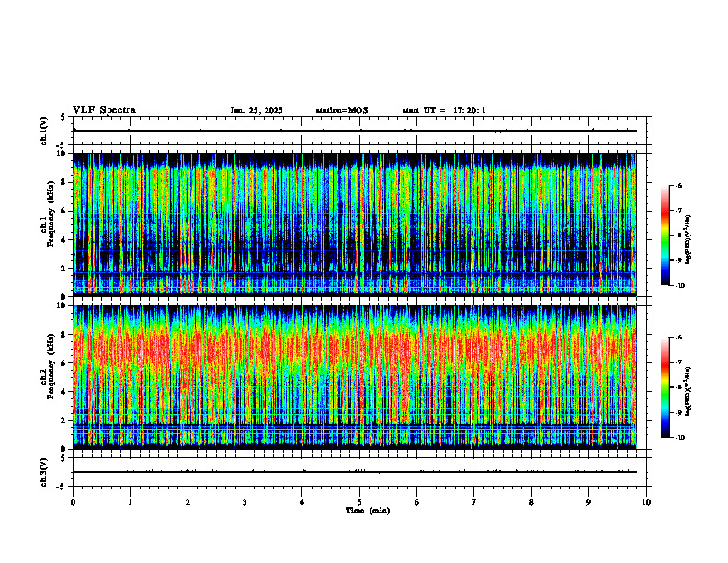728x563 pixels.
Task: Click time axis tick label "5"
Action: (x=359, y=502)
